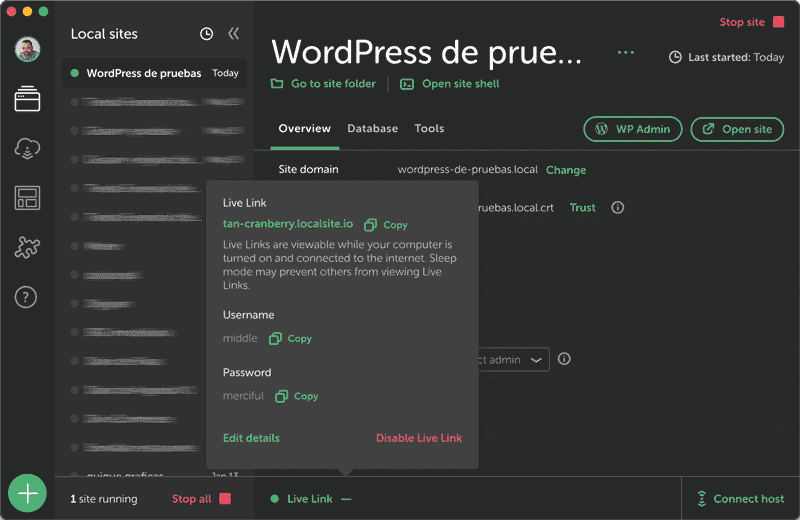This screenshot has height=520, width=800.
Task: Click Disable Live Link
Action: 419,438
